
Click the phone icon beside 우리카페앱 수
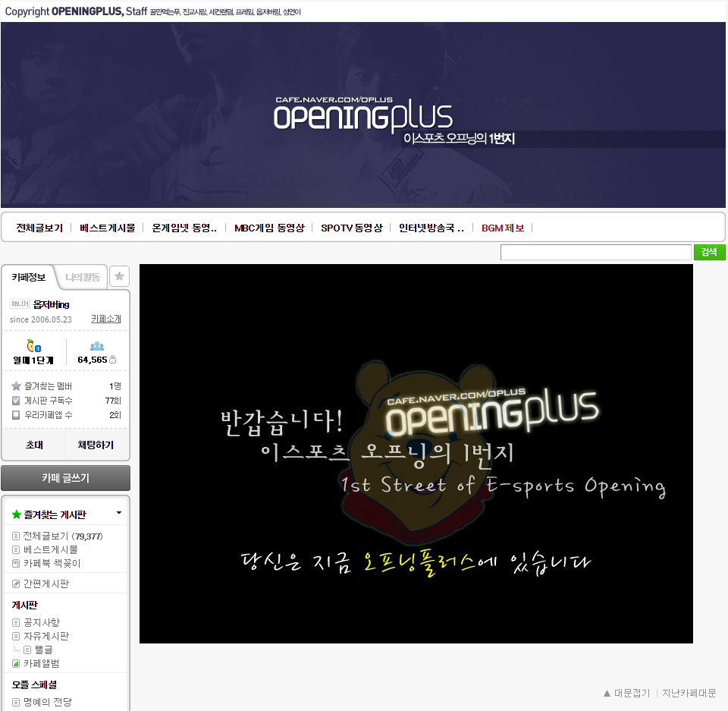(x=16, y=415)
